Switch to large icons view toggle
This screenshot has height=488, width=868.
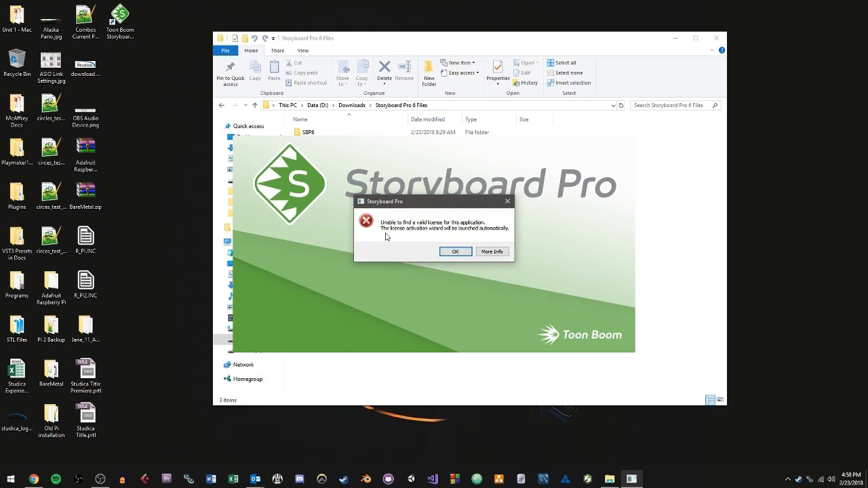[x=720, y=400]
